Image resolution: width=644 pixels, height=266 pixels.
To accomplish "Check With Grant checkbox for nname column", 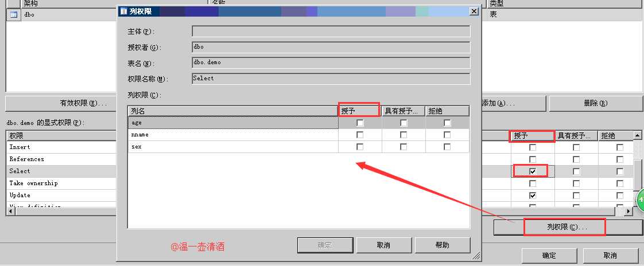I will pyautogui.click(x=404, y=135).
